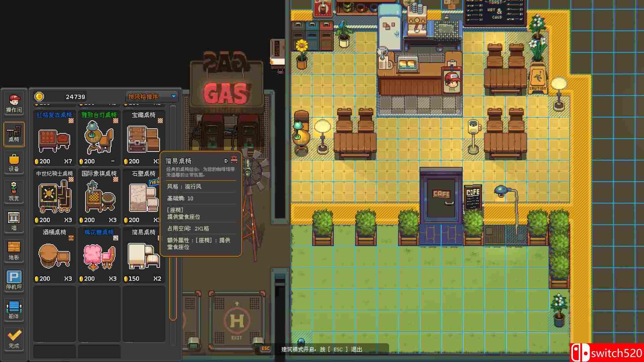Screen dimensions: 644x362
Task: Select the 红格复古桌椅 retro furniture
Action: point(54,137)
